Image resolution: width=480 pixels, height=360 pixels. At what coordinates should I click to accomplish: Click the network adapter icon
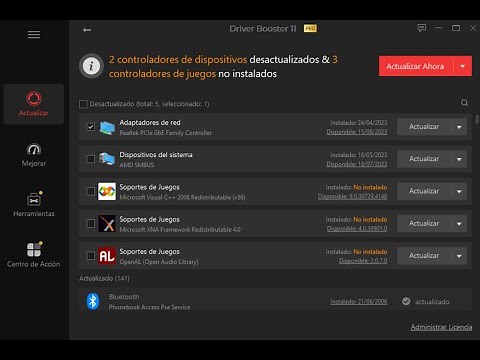point(107,127)
